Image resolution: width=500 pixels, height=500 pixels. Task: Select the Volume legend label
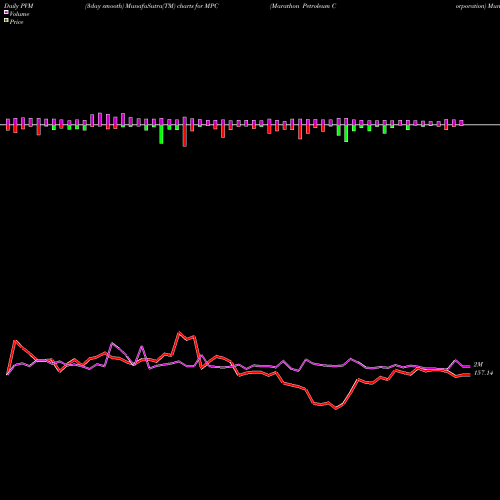click(x=19, y=14)
